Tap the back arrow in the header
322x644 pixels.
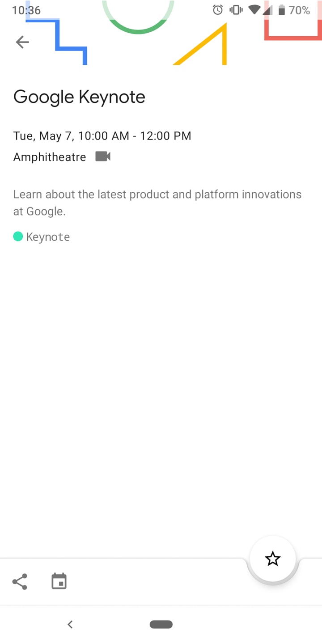click(22, 42)
